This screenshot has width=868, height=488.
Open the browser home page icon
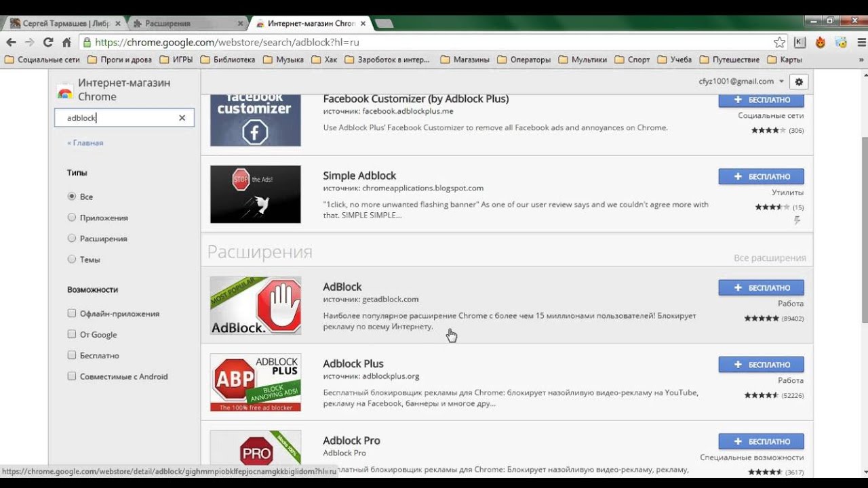(x=66, y=42)
